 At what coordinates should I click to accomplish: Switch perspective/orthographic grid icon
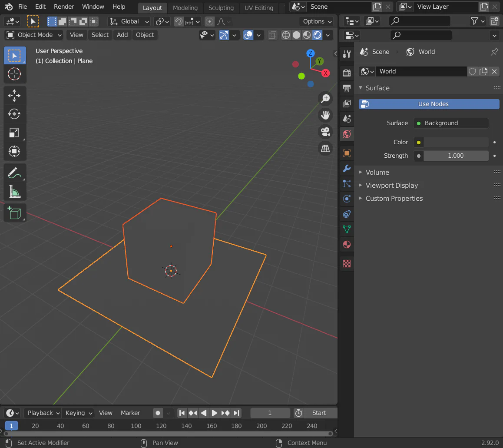325,148
